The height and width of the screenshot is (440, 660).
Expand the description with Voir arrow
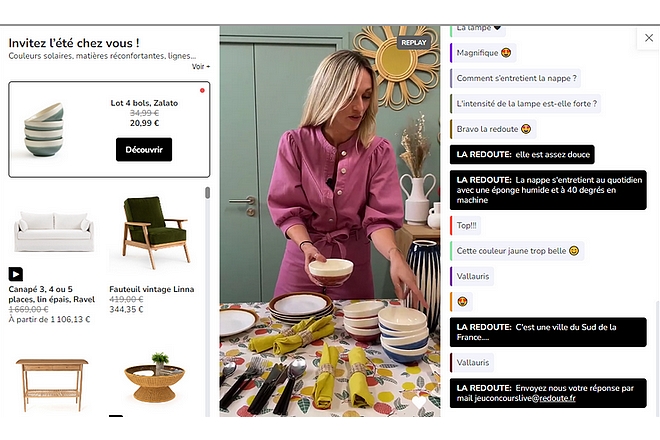[x=201, y=67]
